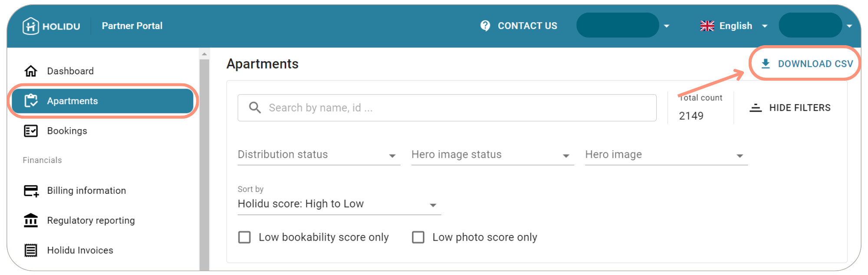Open Regulatory reporting menu item
The image size is (868, 275).
click(91, 220)
